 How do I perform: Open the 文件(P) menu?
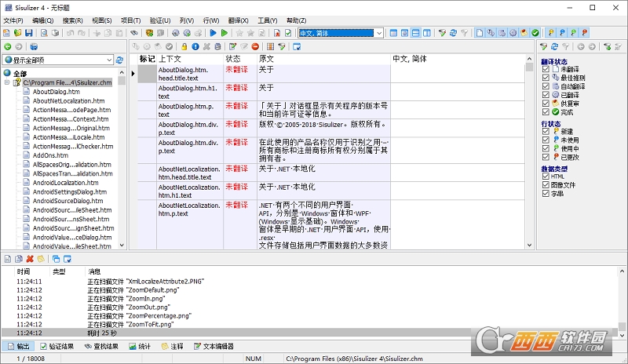(x=13, y=20)
